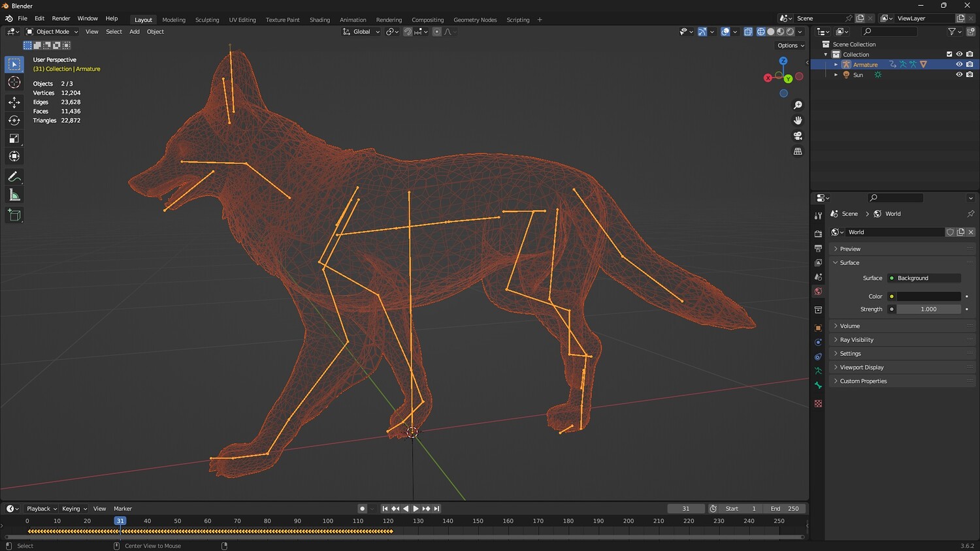Hide the Collection in viewport

pyautogui.click(x=959, y=54)
